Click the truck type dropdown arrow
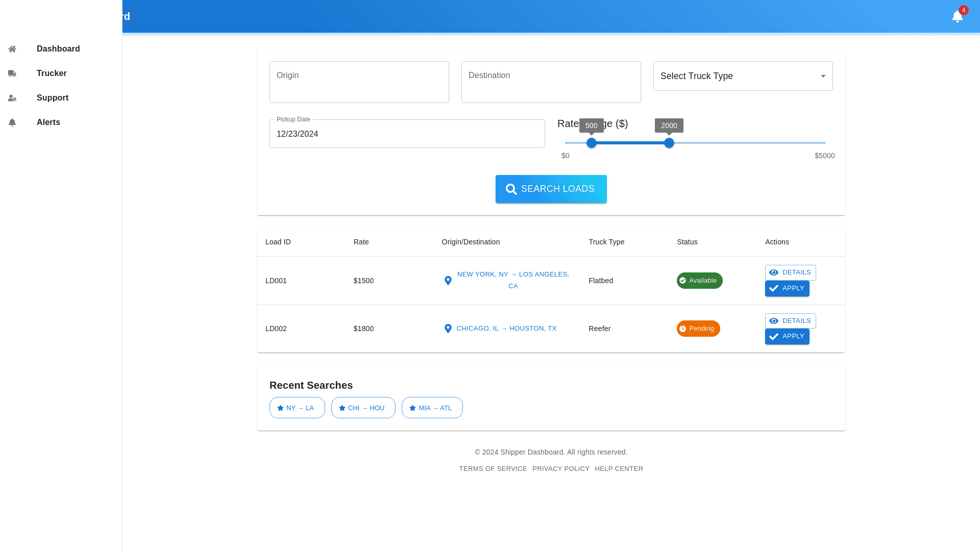Viewport: 980px width, 551px height. point(823,76)
